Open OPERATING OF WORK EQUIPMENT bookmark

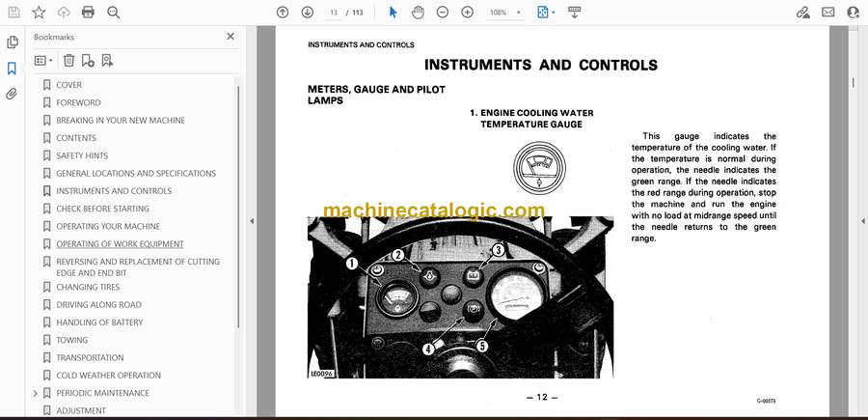[120, 244]
